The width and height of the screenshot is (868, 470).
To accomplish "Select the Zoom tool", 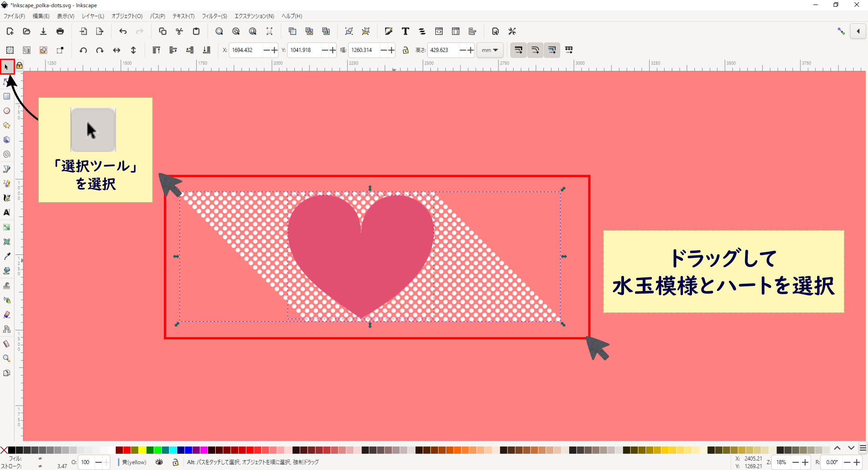I will tap(7, 358).
